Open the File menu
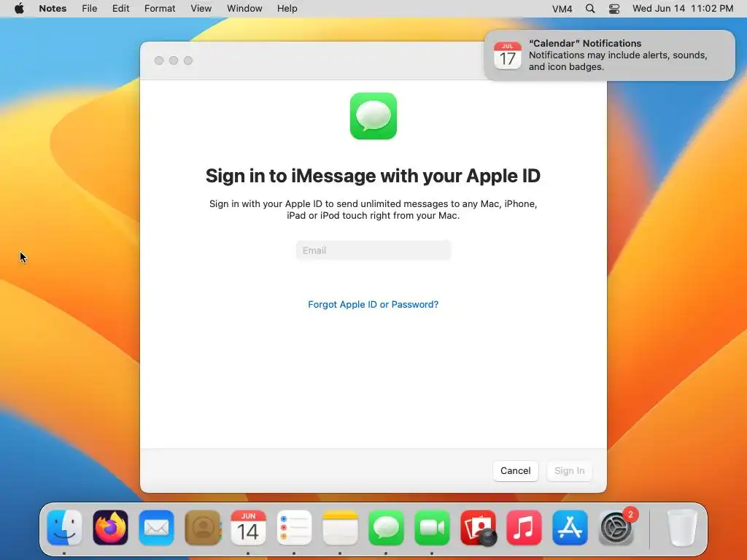 [89, 9]
